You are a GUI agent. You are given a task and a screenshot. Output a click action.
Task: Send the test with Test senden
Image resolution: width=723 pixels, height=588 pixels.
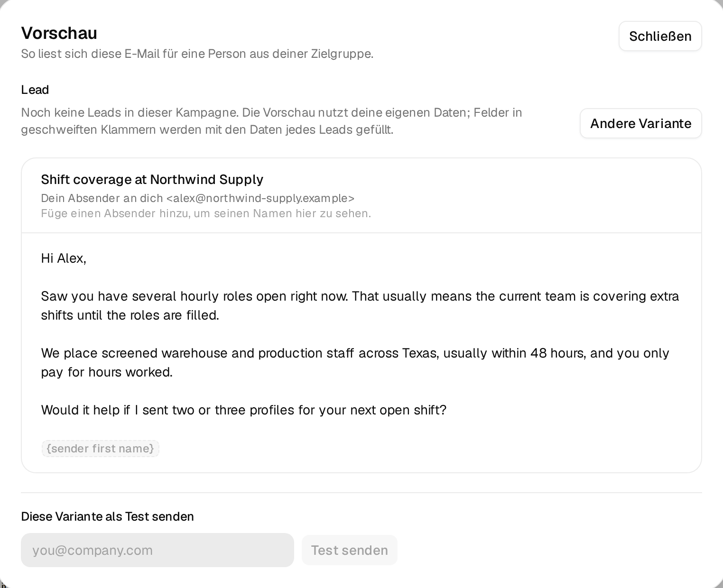350,550
